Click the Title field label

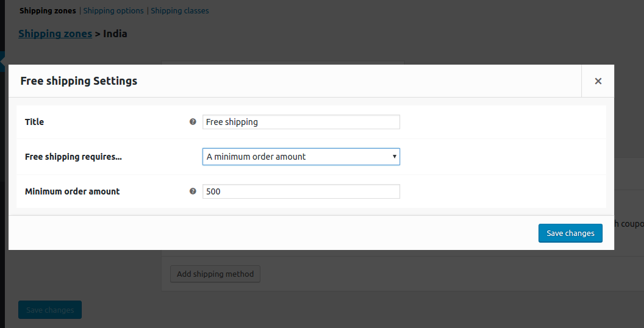tap(35, 122)
